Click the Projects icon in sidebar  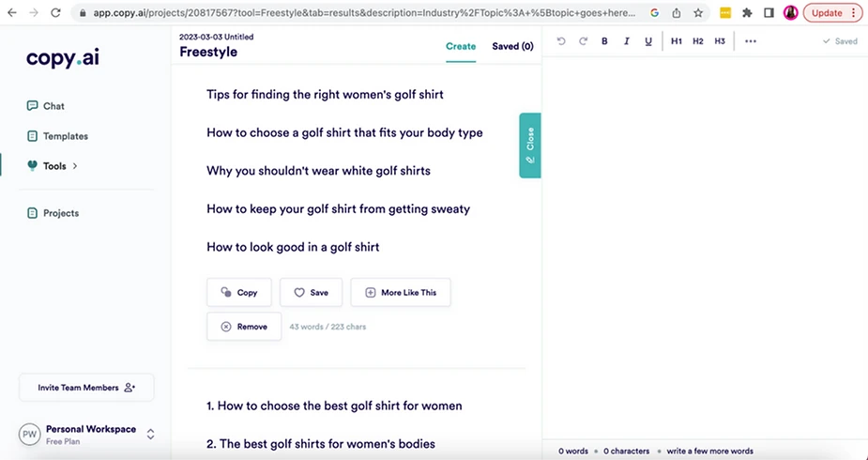32,213
